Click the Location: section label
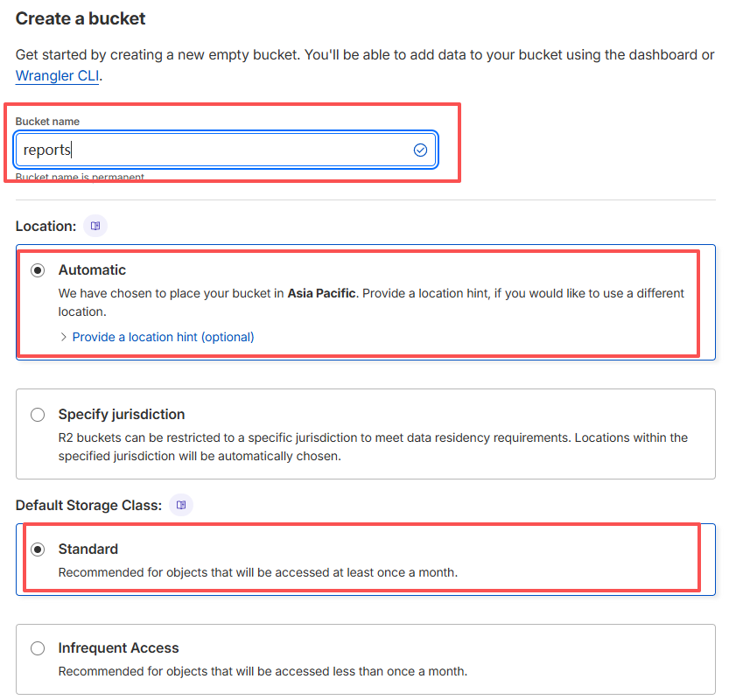Viewport: 729px width, 700px height. tap(46, 226)
